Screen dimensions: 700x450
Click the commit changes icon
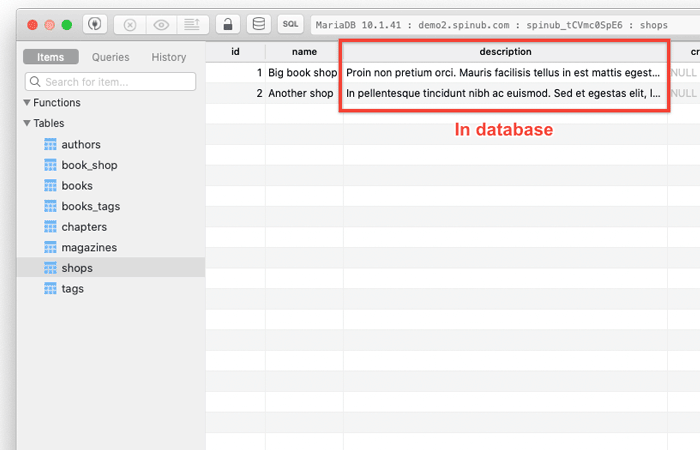pos(191,24)
